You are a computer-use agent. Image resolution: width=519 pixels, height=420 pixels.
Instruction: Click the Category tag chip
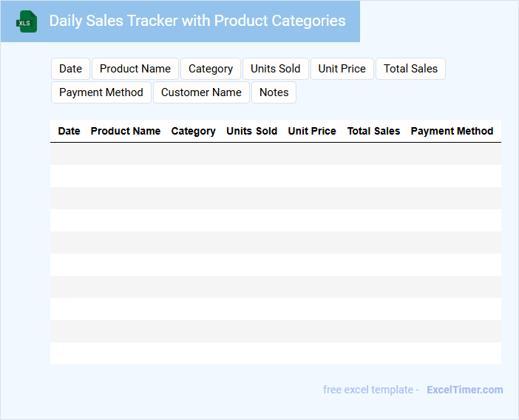pyautogui.click(x=211, y=69)
